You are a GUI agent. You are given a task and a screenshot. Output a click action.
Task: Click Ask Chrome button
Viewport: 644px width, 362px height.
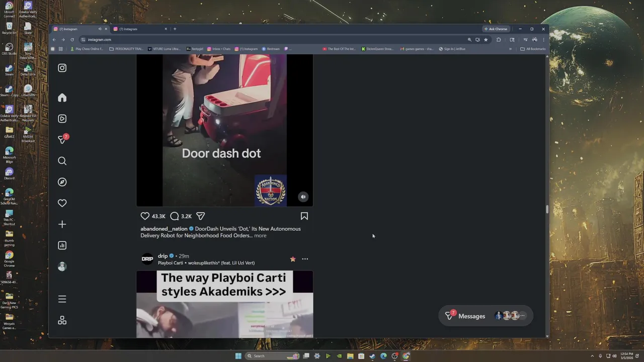point(496,29)
